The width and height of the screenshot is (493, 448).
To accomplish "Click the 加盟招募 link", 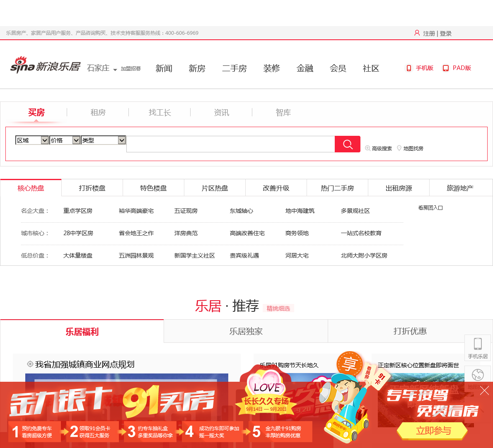I will coord(131,68).
